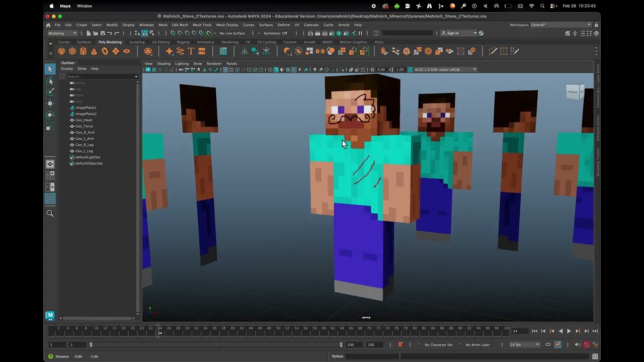644x362 pixels.
Task: Open the Modeling menu set dropdown
Action: pos(63,33)
